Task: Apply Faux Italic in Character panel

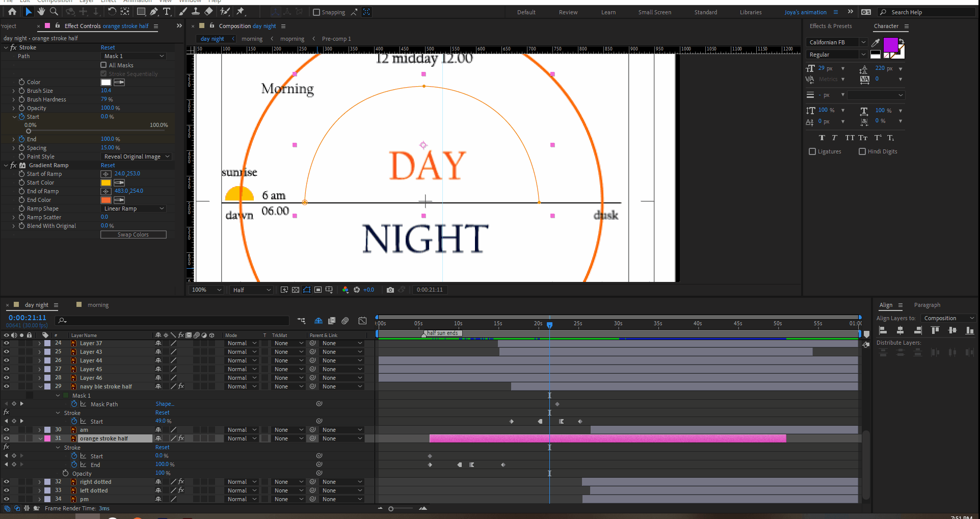Action: click(834, 138)
